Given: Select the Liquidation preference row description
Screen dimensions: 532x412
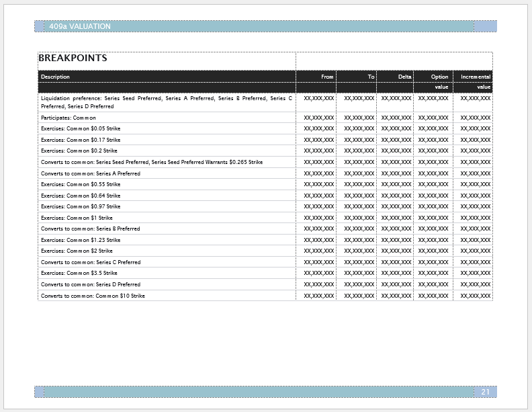Looking at the screenshot, I should [166, 101].
